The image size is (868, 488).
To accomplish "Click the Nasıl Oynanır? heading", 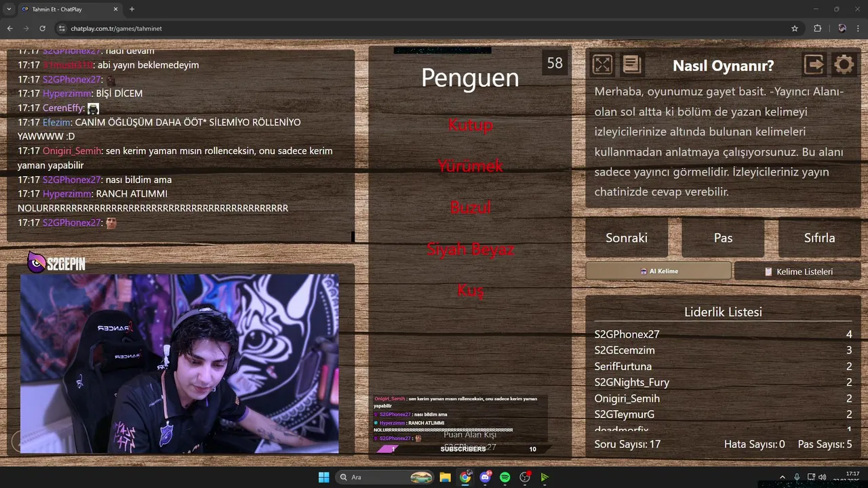I will pyautogui.click(x=723, y=66).
